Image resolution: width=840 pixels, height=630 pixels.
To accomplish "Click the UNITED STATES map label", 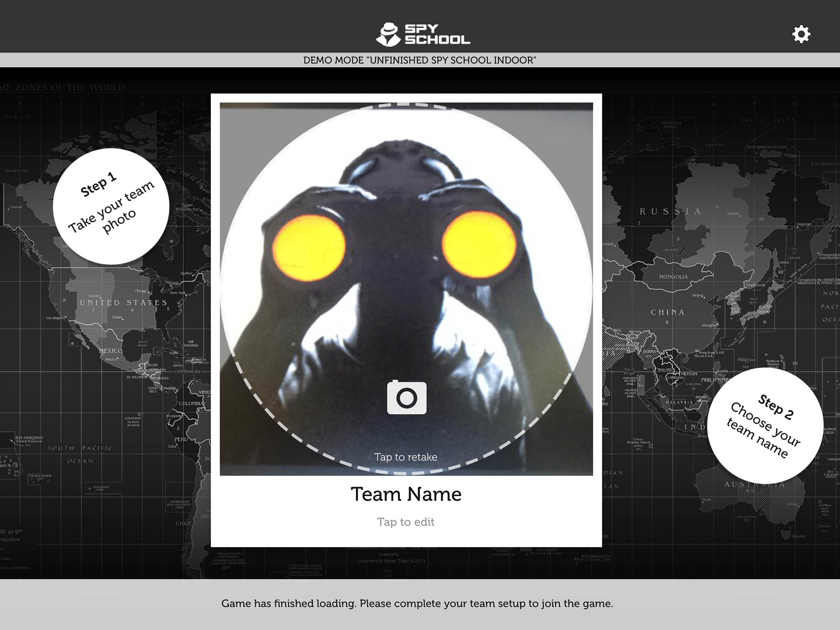I will point(123,303).
